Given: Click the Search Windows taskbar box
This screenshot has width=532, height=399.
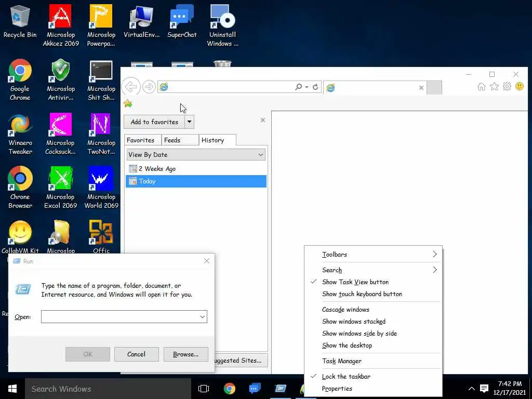Looking at the screenshot, I should pyautogui.click(x=108, y=389).
